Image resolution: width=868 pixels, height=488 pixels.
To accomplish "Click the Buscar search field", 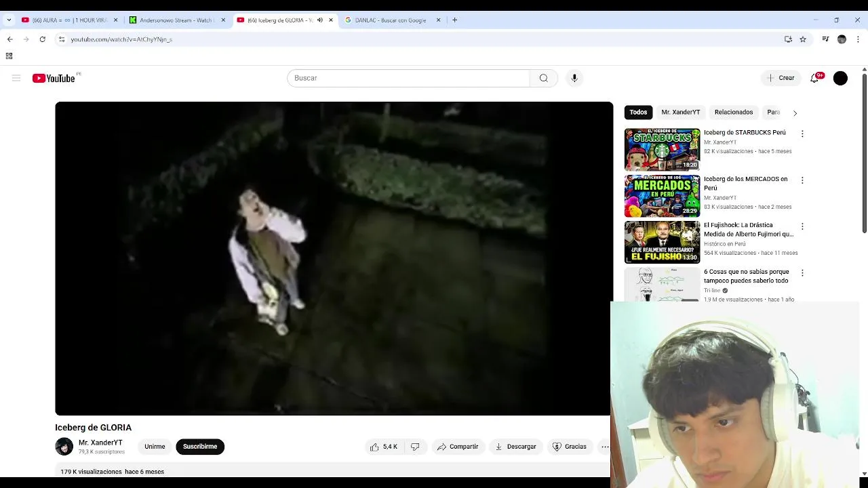I will click(x=408, y=78).
